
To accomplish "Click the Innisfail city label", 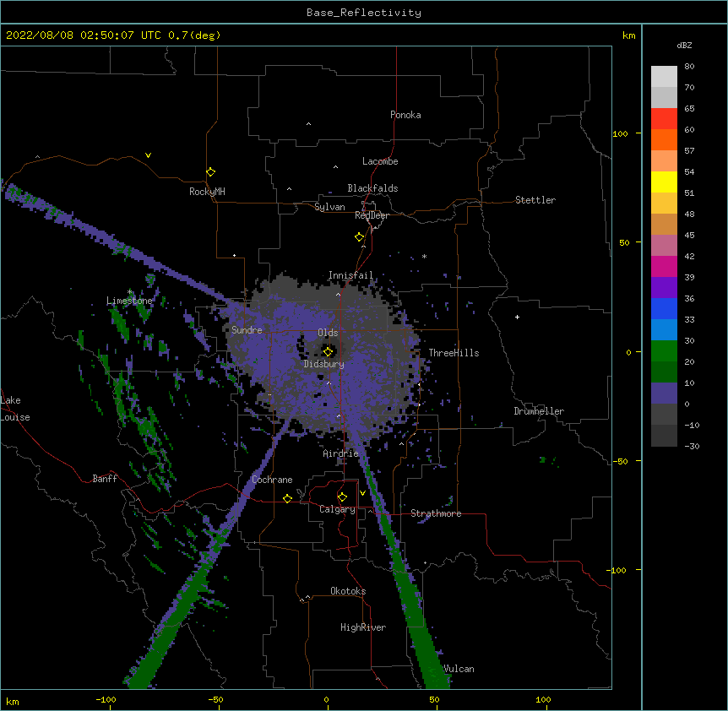I will click(x=350, y=275).
